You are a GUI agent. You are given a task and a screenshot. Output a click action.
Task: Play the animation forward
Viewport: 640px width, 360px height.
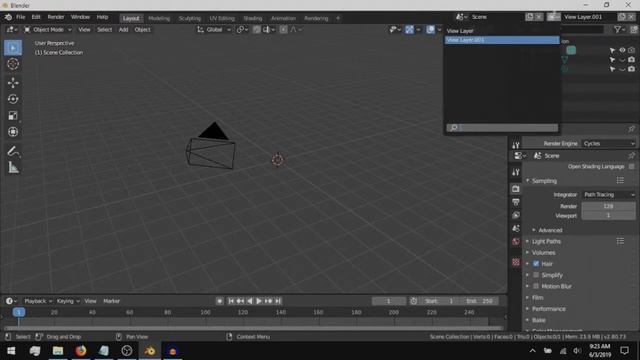point(259,301)
